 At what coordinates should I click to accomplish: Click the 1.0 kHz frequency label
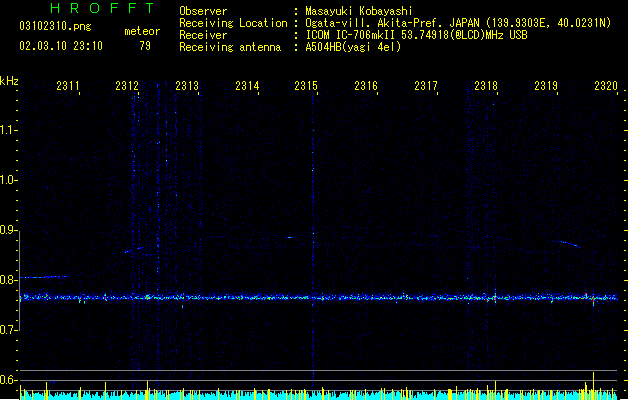click(8, 180)
